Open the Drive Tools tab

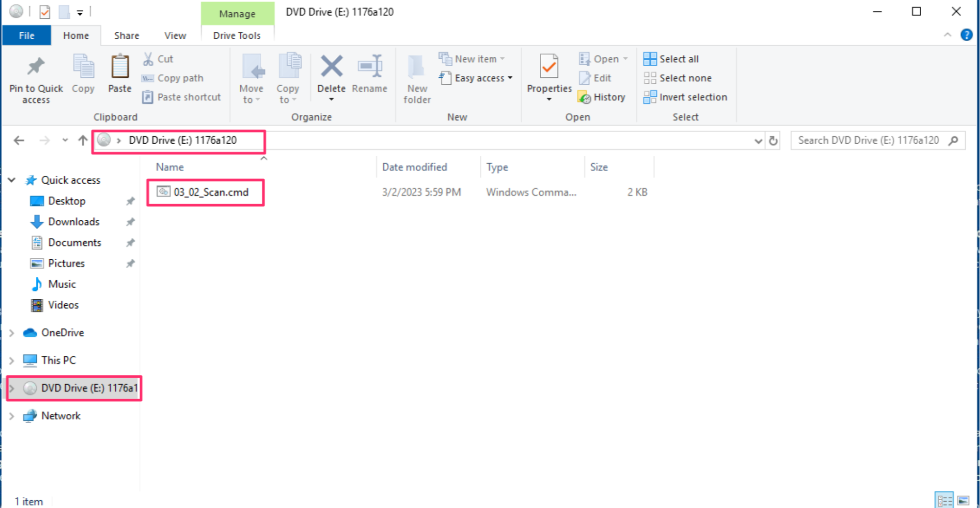coord(237,35)
